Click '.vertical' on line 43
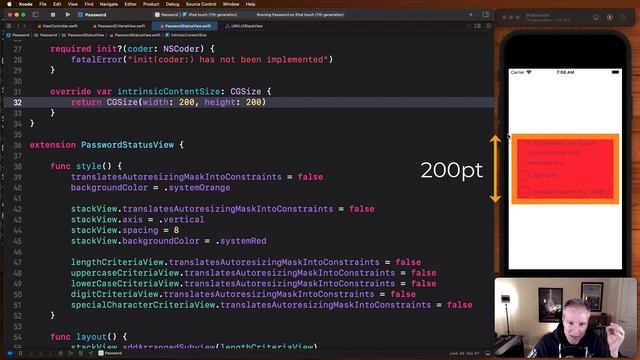The image size is (640, 360). coord(181,220)
